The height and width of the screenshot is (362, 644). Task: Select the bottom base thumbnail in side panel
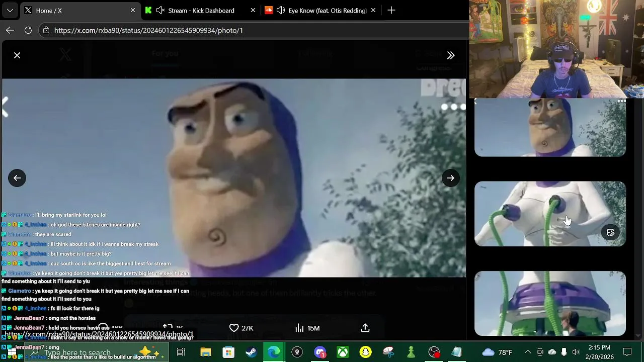click(x=550, y=304)
